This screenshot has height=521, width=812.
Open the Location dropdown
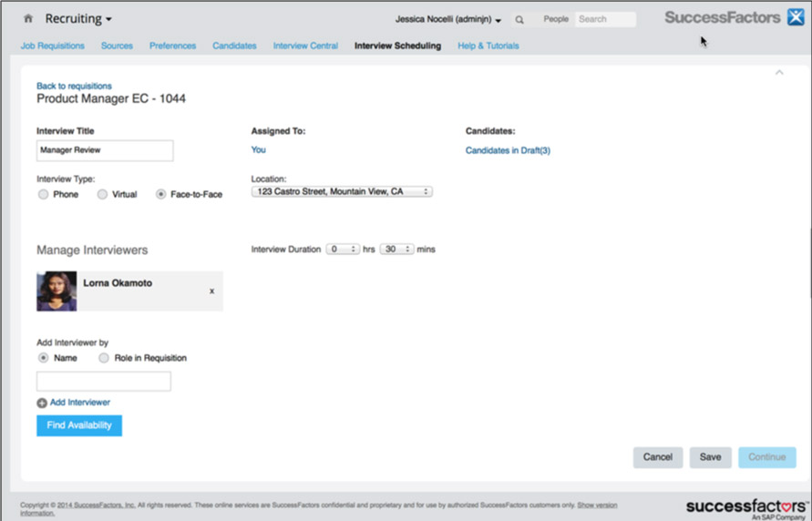[x=342, y=192]
